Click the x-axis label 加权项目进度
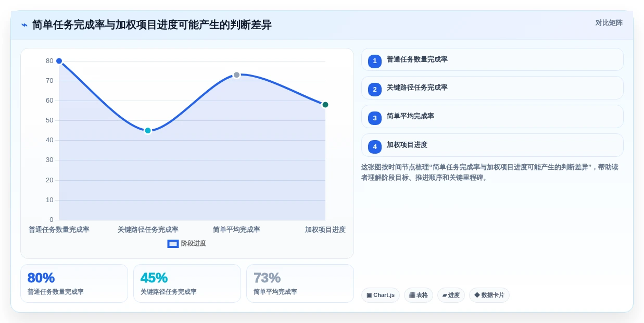This screenshot has width=644, height=323. click(x=325, y=230)
